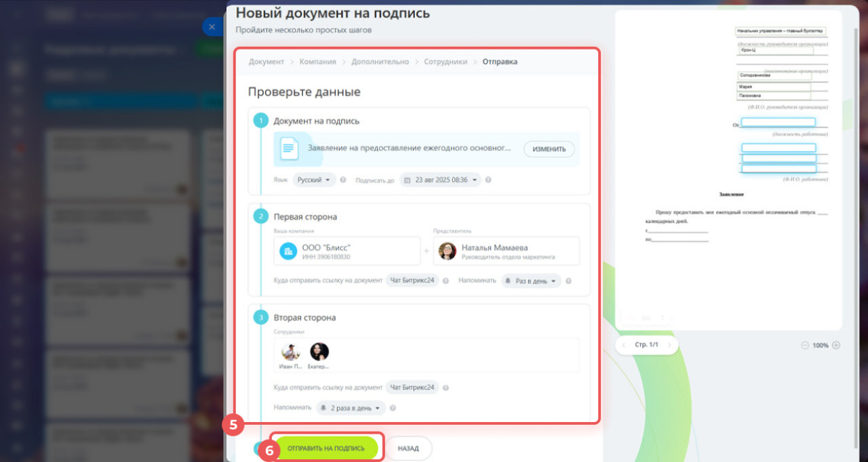
Task: Zoom in the document preview
Action: pyautogui.click(x=836, y=345)
